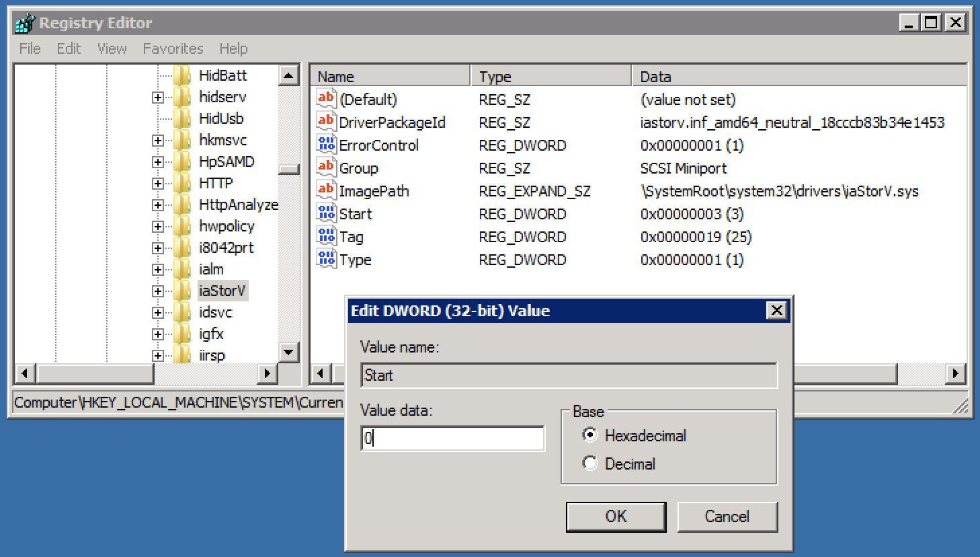Click the i8042prt folder icon
Image resolution: width=980 pixels, height=557 pixels.
182,248
